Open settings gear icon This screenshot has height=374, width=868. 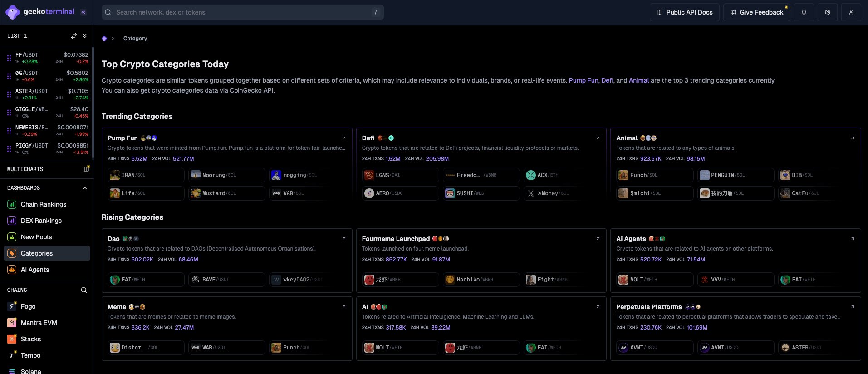(x=828, y=12)
